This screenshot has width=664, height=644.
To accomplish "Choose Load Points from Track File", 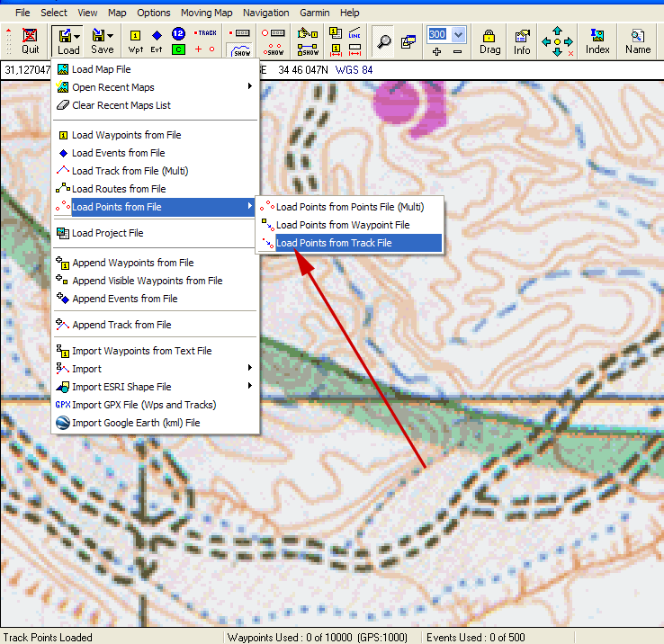I will [x=350, y=243].
